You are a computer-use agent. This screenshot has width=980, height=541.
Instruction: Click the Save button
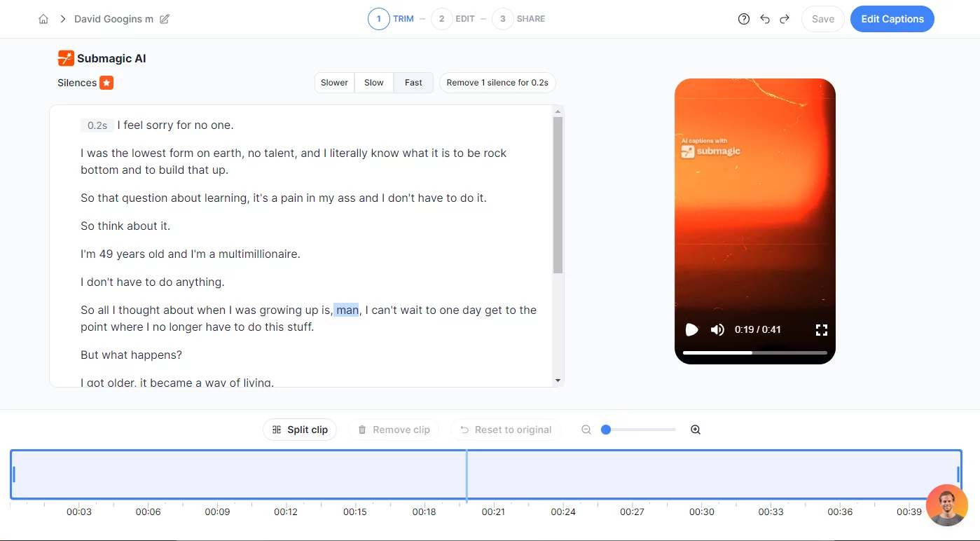pyautogui.click(x=823, y=19)
